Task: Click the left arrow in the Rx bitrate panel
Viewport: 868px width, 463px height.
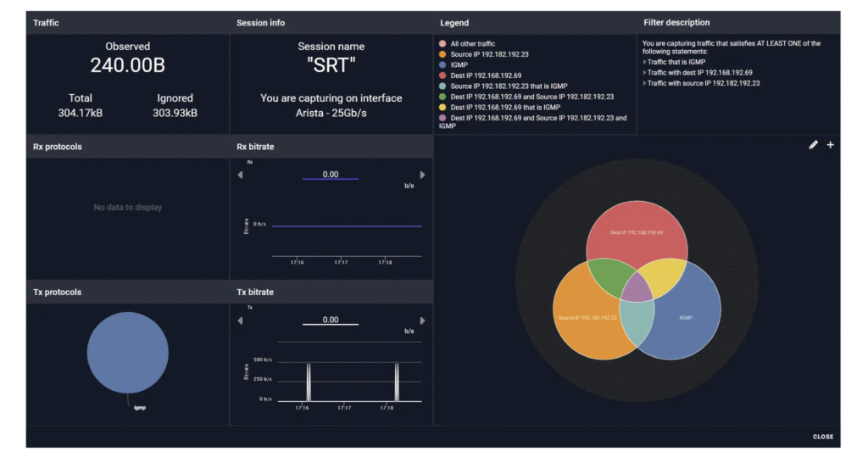Action: pos(240,176)
